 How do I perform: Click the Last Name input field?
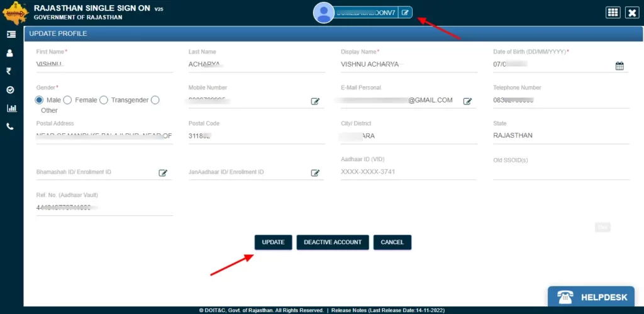click(257, 65)
